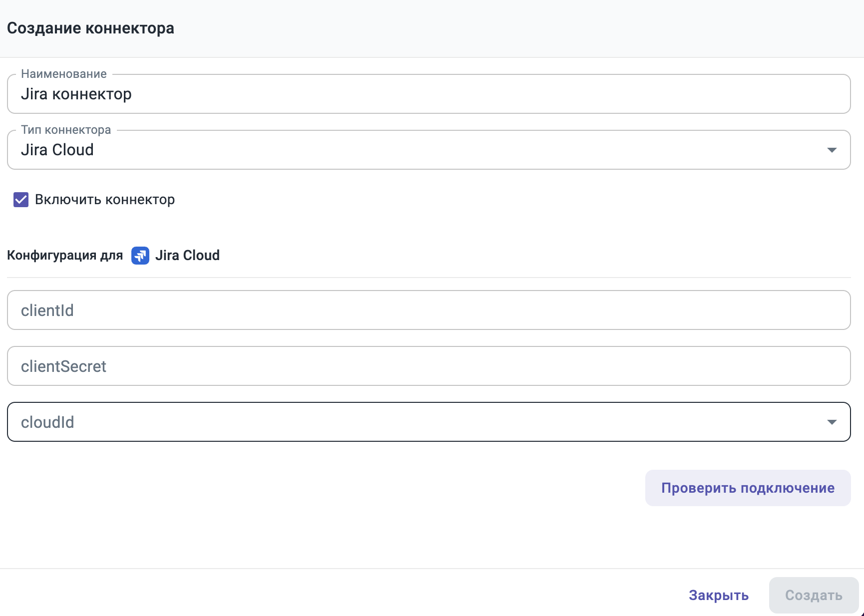This screenshot has width=864, height=616.
Task: Click into the clientId input field
Action: click(429, 310)
